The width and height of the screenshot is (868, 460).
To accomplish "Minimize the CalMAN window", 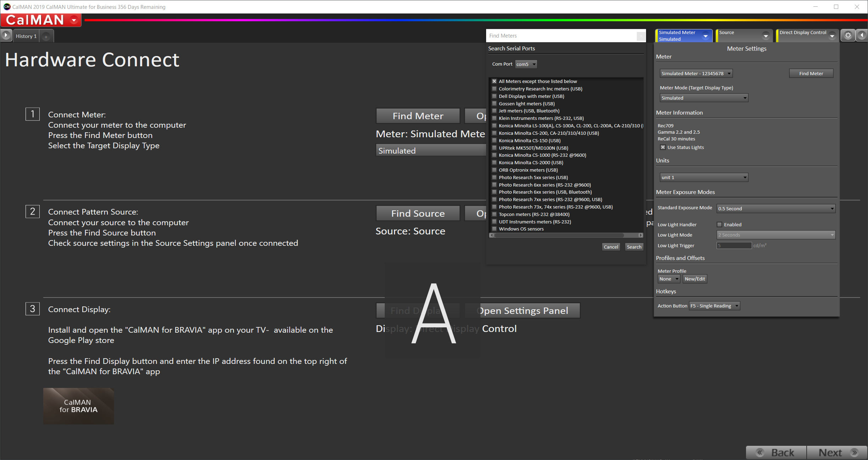I will click(x=815, y=7).
